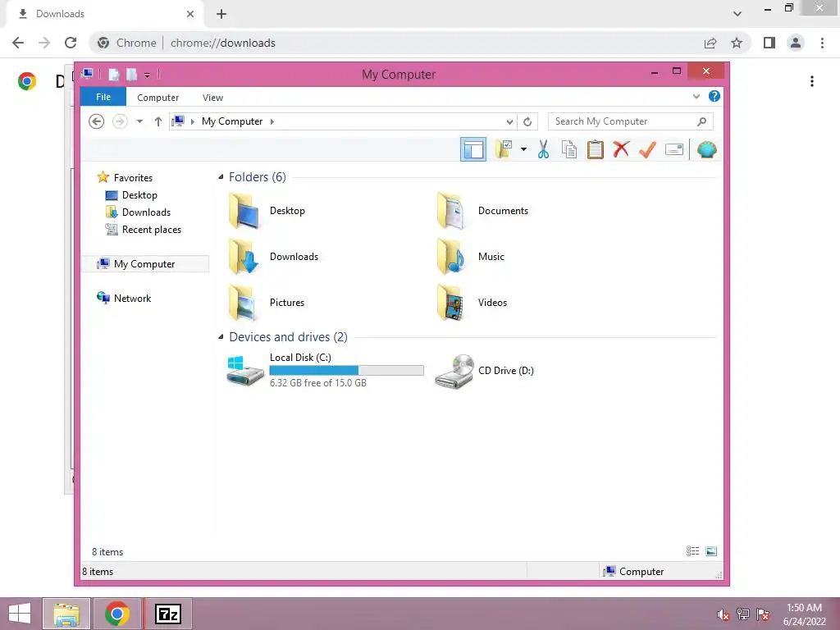Open the recent locations dropdown arrow
This screenshot has height=630, width=840.
139,121
